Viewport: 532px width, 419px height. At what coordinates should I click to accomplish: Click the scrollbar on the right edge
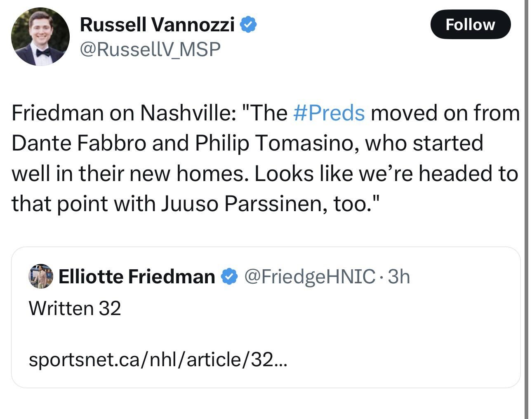(x=526, y=206)
